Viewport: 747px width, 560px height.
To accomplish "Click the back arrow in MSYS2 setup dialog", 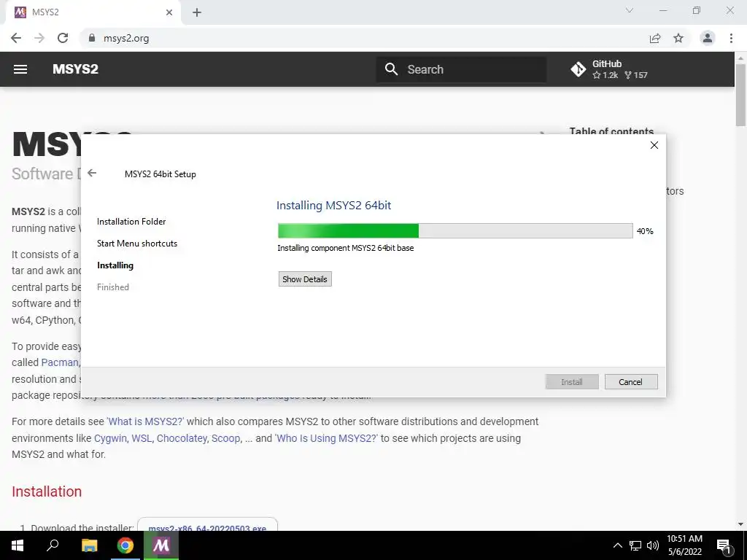I will pyautogui.click(x=92, y=174).
